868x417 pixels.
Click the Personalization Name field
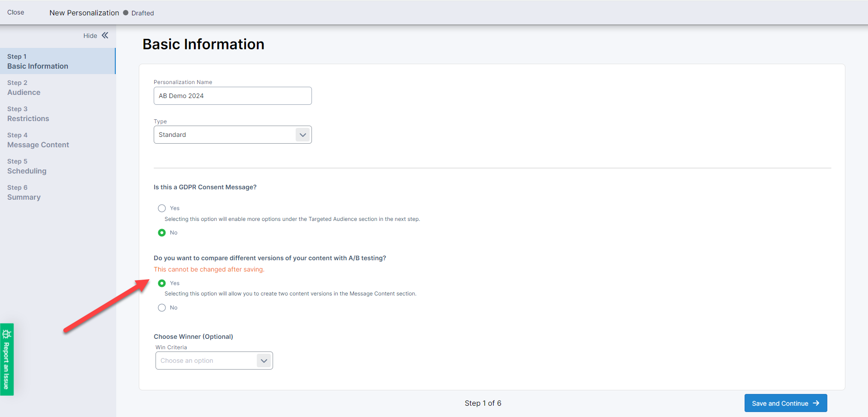(232, 95)
